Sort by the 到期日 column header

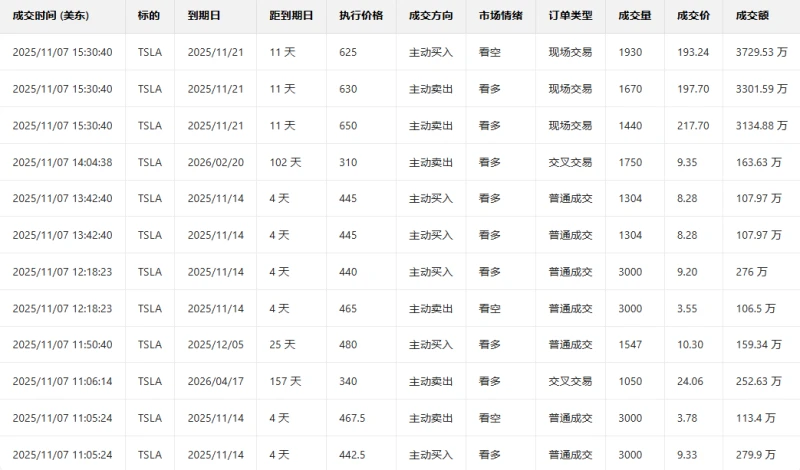coord(205,17)
